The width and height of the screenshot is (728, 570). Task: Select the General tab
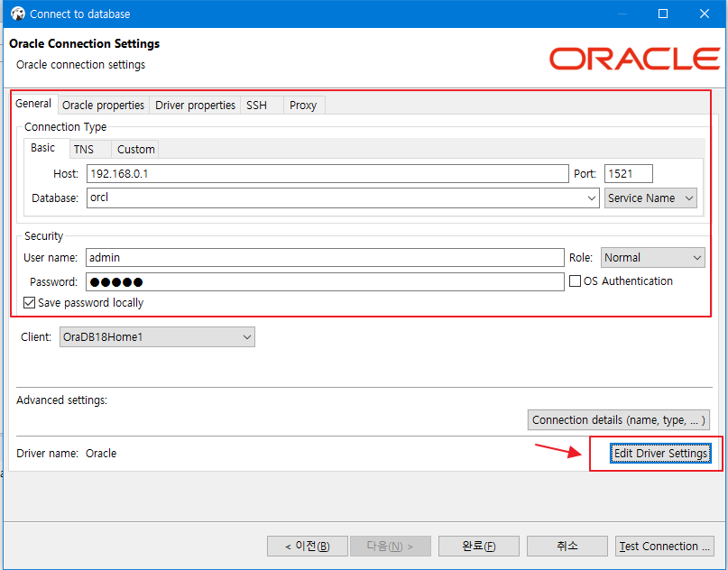33,104
